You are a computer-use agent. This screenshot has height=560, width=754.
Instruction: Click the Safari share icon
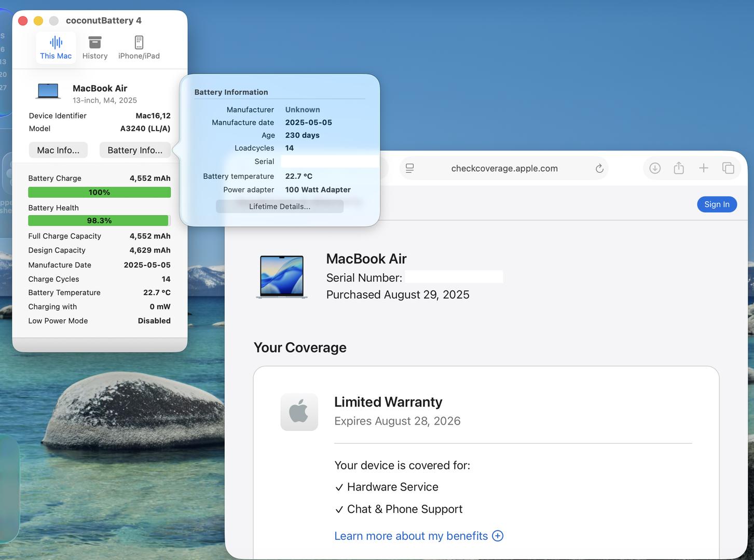click(679, 168)
